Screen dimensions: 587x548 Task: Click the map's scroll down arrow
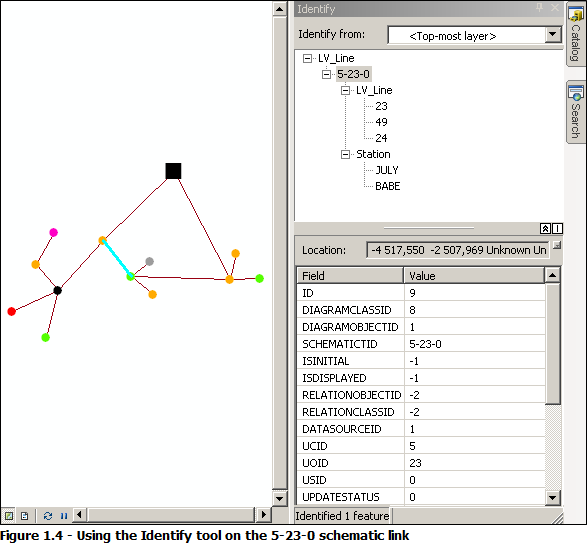pos(280,498)
